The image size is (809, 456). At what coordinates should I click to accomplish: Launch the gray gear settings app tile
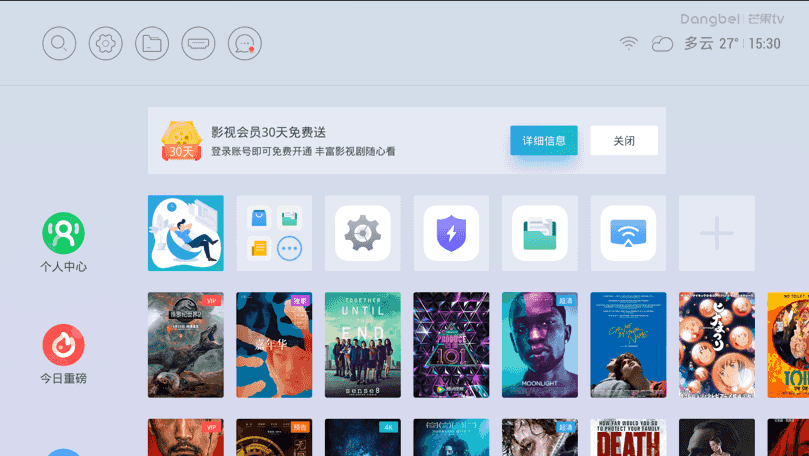363,233
